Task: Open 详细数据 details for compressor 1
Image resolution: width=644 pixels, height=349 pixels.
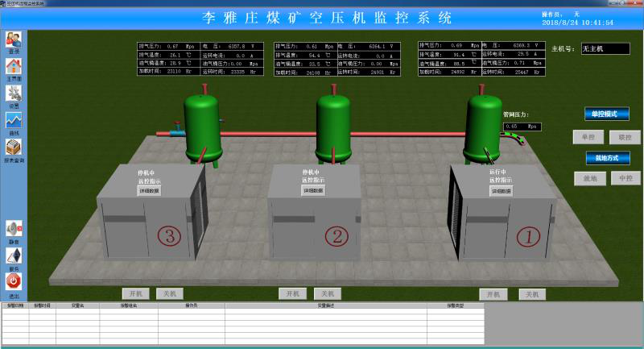Action: (502, 191)
